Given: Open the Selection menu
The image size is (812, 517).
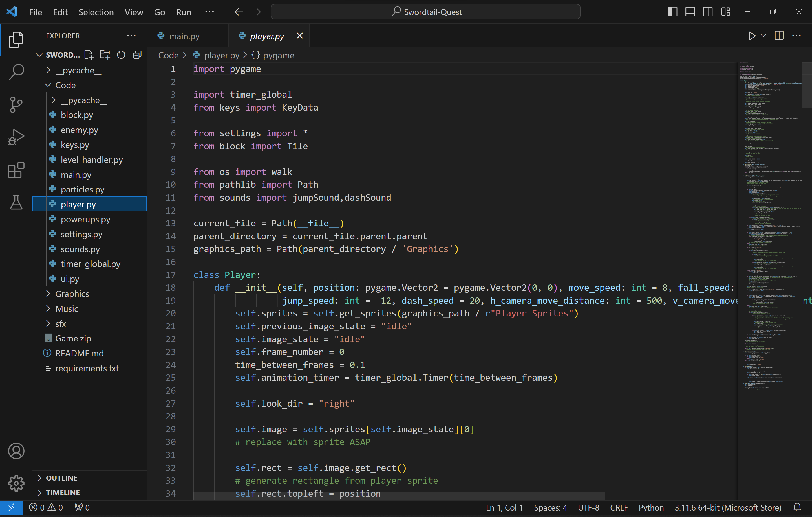Looking at the screenshot, I should (x=96, y=12).
